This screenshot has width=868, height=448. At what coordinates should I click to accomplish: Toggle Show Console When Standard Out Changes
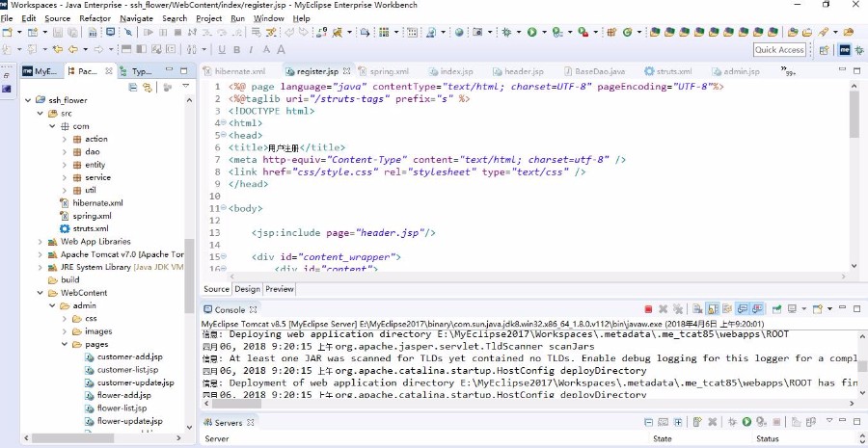tap(743, 309)
